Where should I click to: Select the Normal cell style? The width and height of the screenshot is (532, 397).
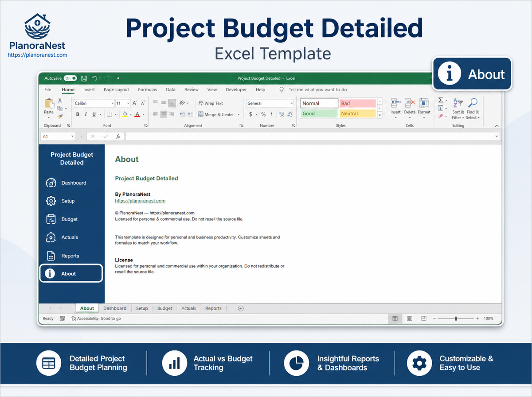coord(319,103)
